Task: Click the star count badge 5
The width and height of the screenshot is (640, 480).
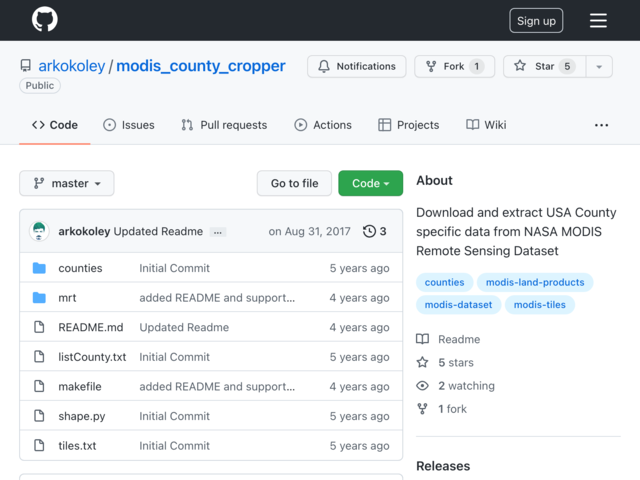Action: tap(567, 66)
